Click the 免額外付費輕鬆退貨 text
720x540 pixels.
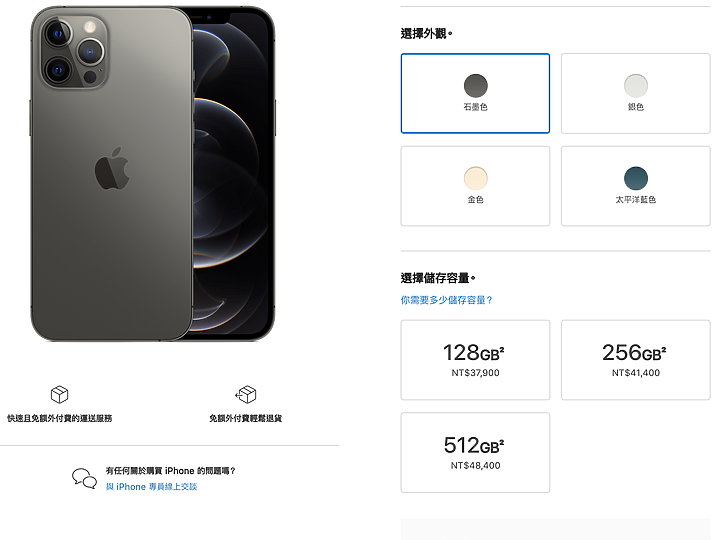click(246, 418)
